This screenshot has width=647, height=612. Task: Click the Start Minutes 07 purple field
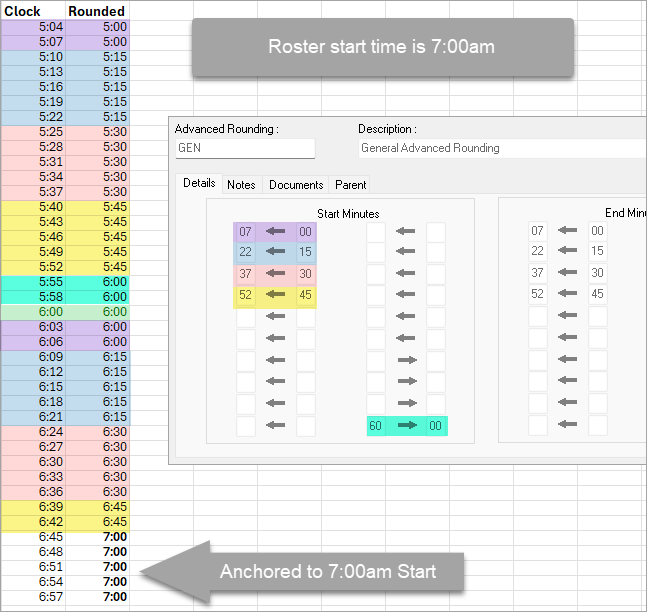coord(246,232)
